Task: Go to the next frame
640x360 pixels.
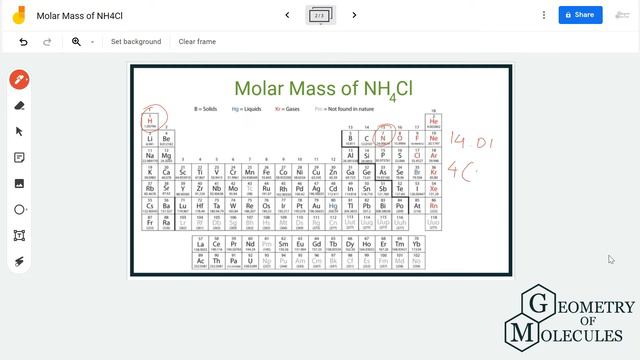Action: click(354, 15)
